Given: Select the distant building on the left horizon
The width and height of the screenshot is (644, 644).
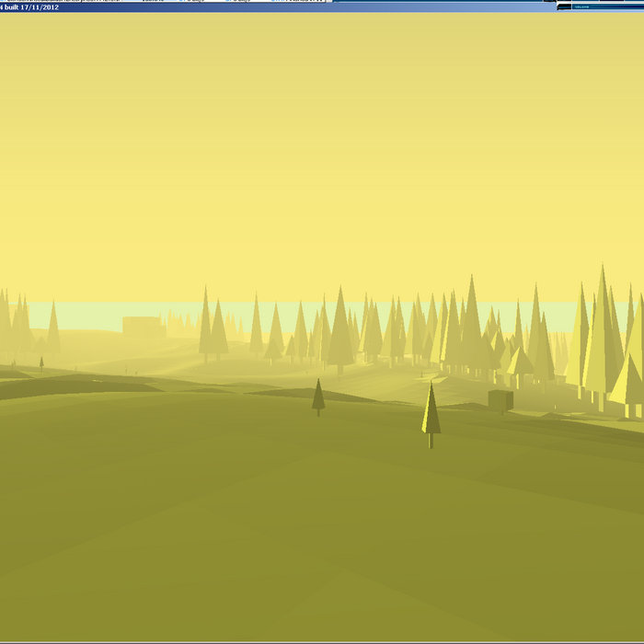Looking at the screenshot, I should [144, 326].
